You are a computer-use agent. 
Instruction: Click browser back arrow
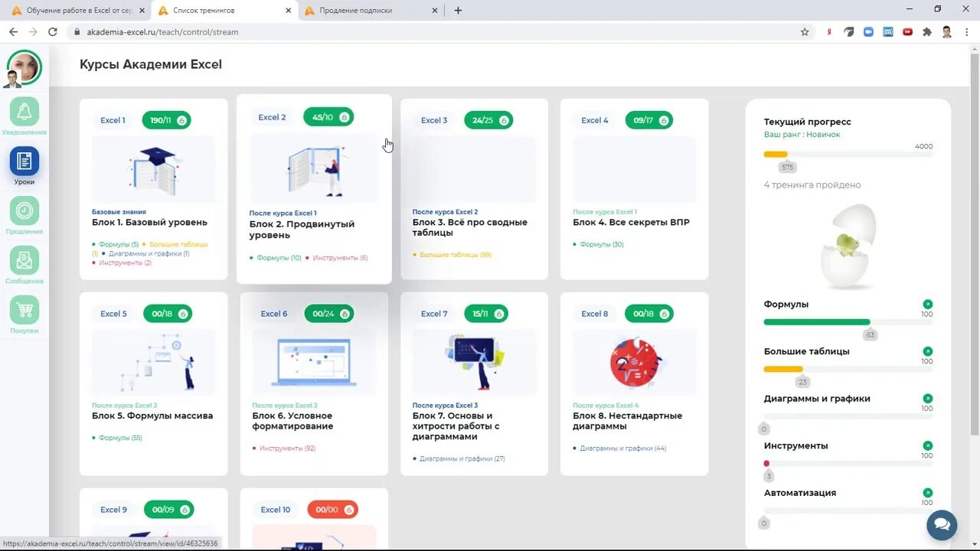point(13,32)
